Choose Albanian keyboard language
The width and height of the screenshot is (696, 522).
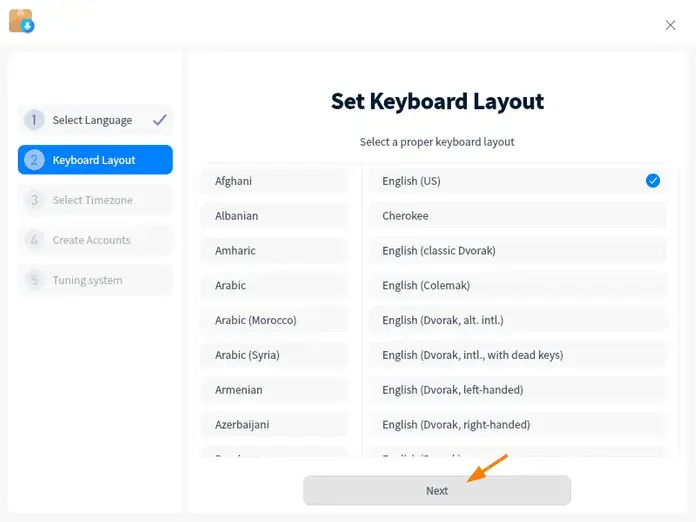click(275, 216)
